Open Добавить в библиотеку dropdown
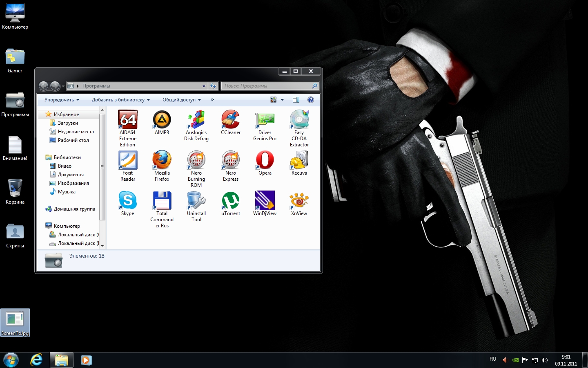 121,100
